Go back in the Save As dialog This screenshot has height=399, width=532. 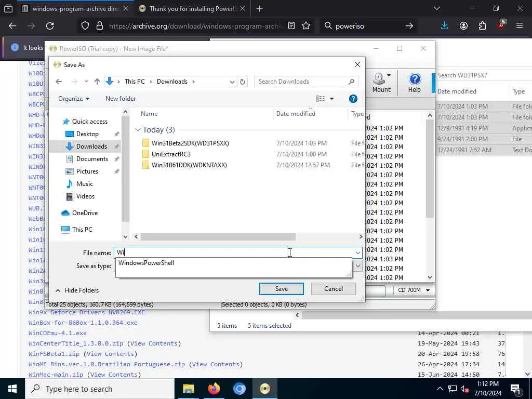tap(59, 82)
